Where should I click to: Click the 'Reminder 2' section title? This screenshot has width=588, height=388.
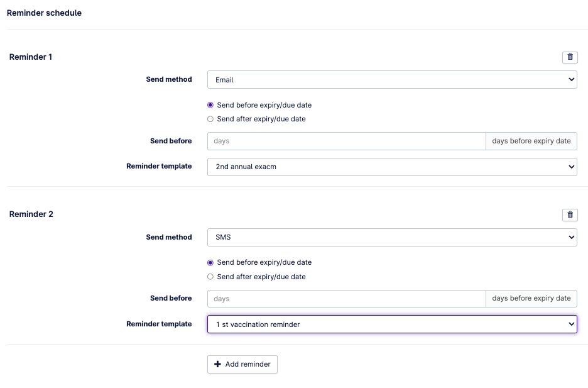[x=31, y=214]
